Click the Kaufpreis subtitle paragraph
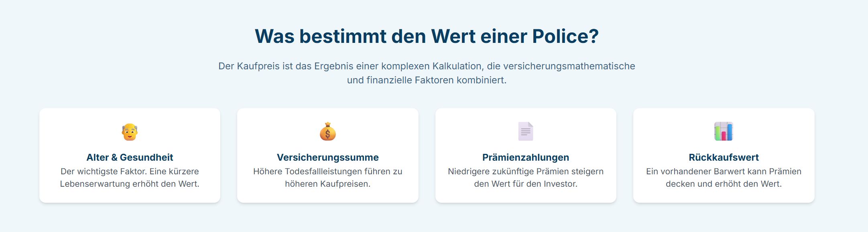The height and width of the screenshot is (232, 868). (427, 73)
